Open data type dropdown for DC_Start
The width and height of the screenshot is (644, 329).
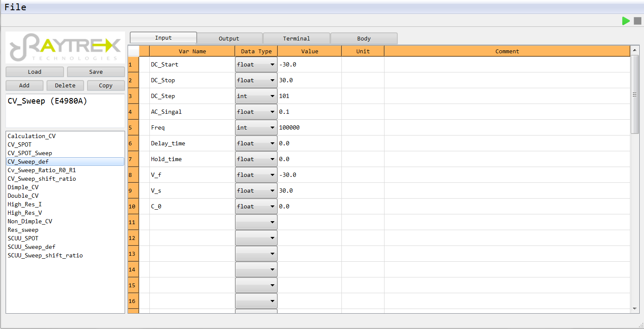(x=256, y=64)
